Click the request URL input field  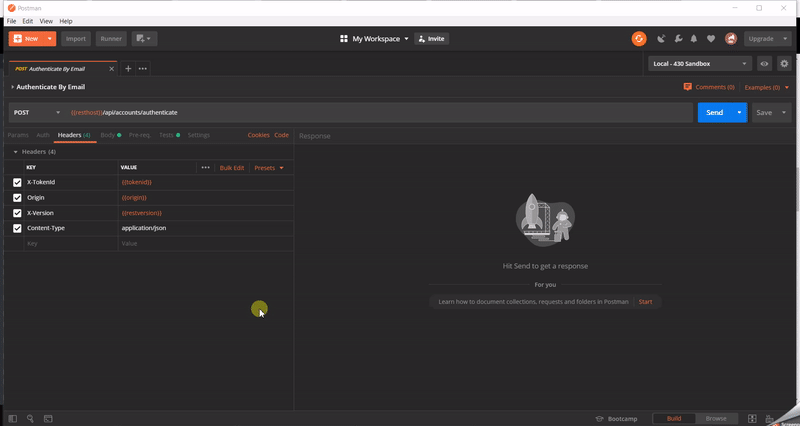[x=380, y=112]
